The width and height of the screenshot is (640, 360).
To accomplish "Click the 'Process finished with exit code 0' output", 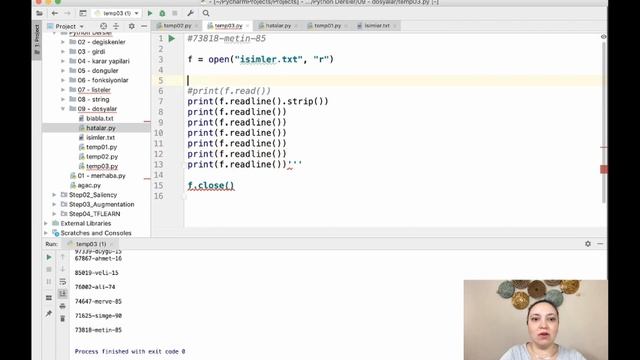I will point(130,351).
